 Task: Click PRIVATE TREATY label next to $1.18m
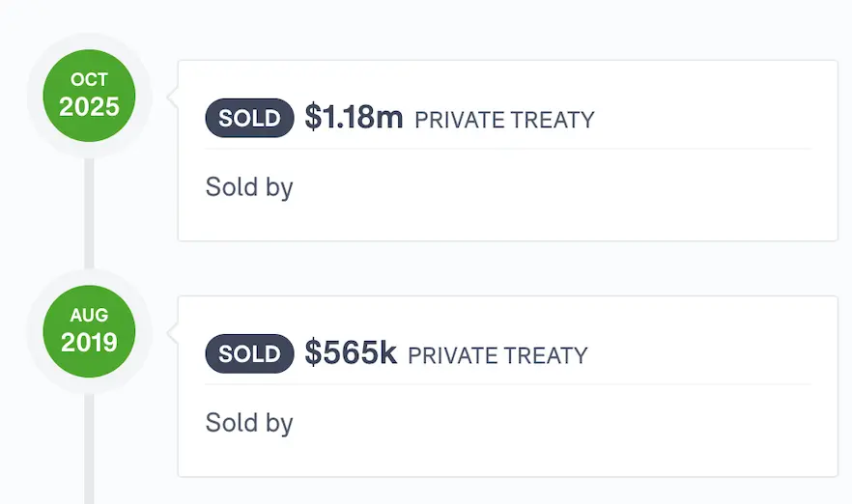tap(504, 120)
